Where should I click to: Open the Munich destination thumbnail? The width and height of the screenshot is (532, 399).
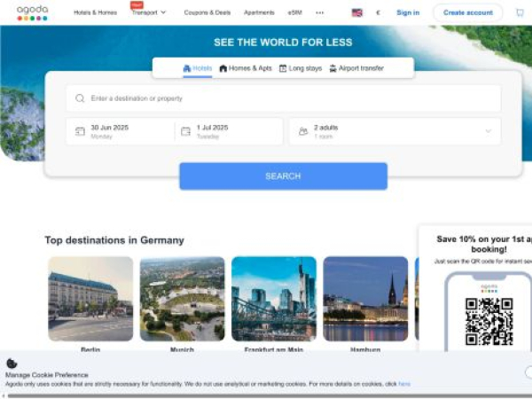[x=182, y=299]
